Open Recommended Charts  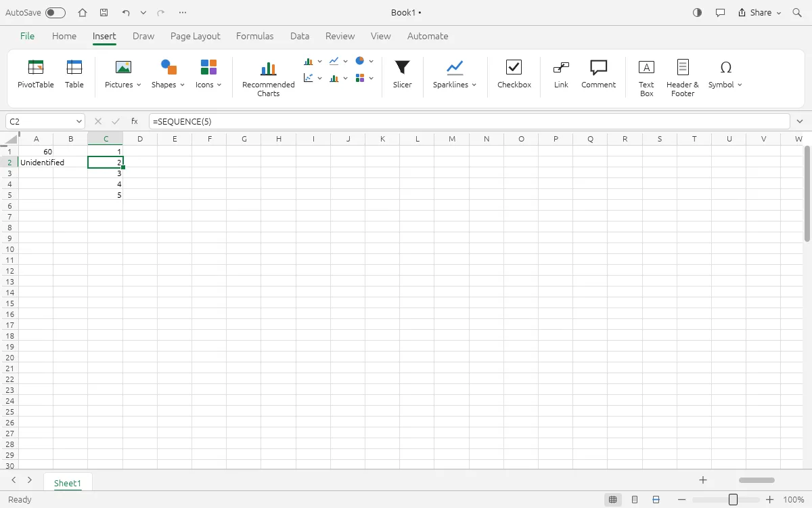(x=269, y=79)
